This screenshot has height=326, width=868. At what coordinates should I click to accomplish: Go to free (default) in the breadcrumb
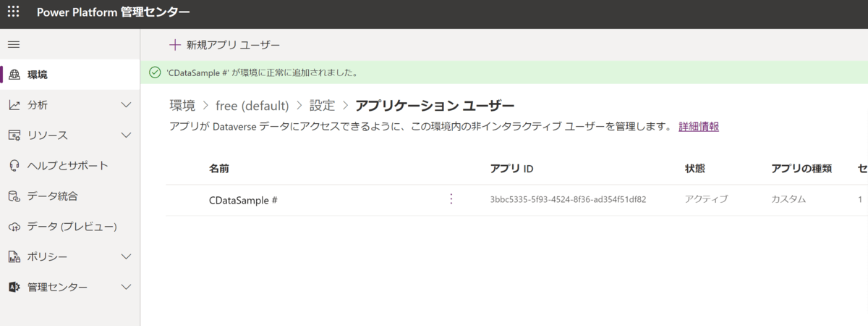252,106
